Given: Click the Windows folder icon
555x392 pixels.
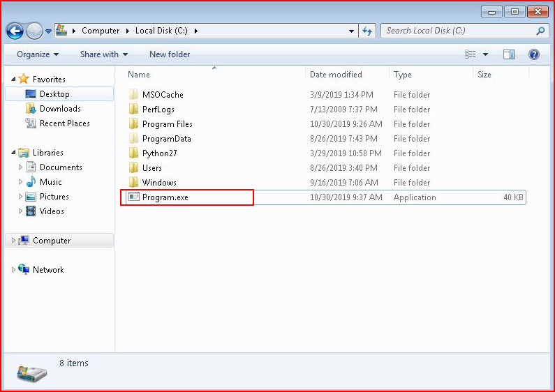Looking at the screenshot, I should pyautogui.click(x=134, y=182).
